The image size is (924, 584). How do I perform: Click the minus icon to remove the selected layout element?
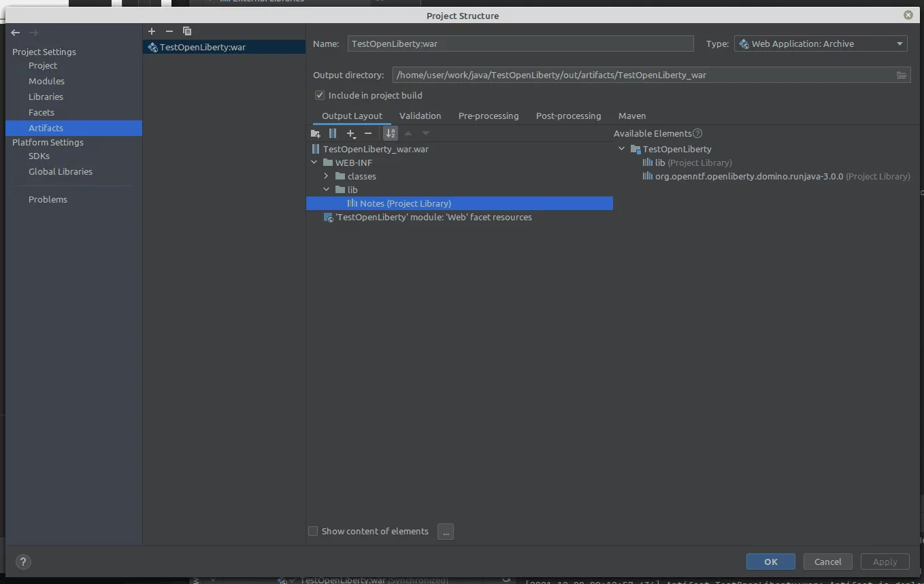pyautogui.click(x=368, y=134)
